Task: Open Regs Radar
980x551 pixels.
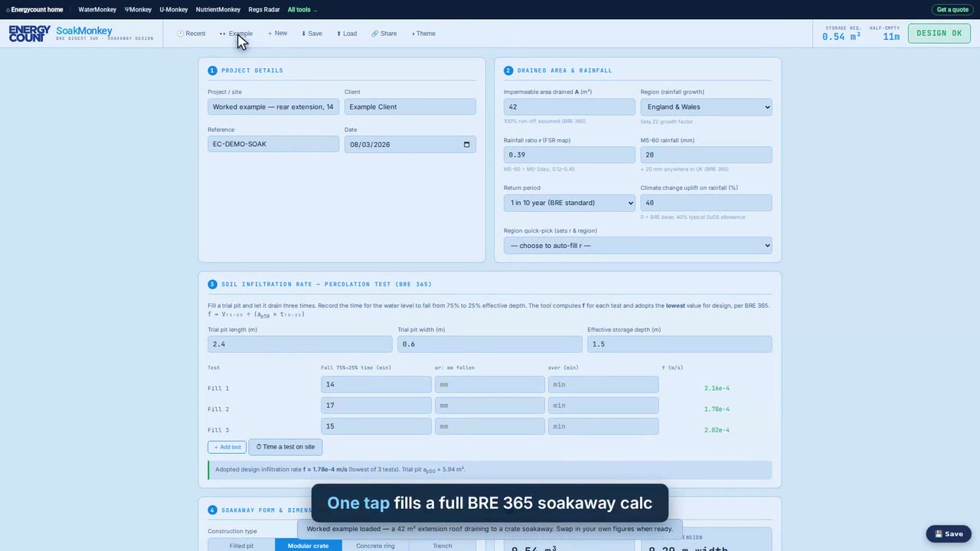Action: tap(264, 10)
